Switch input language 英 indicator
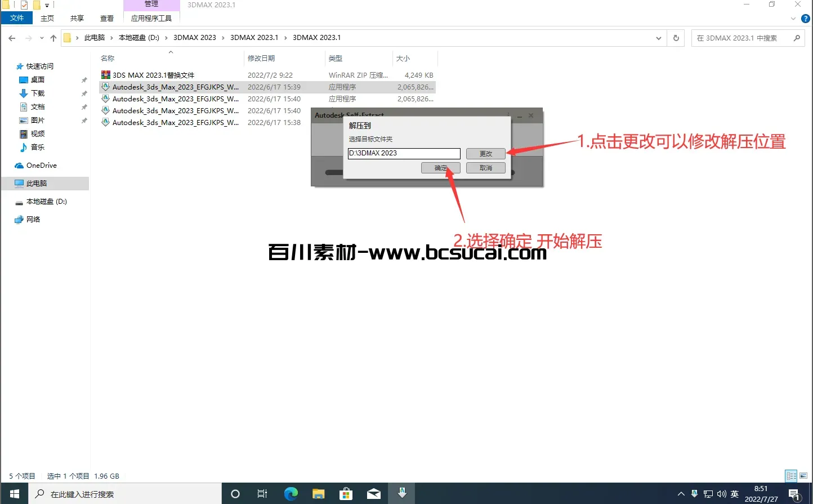Image resolution: width=813 pixels, height=504 pixels. pyautogui.click(x=735, y=494)
